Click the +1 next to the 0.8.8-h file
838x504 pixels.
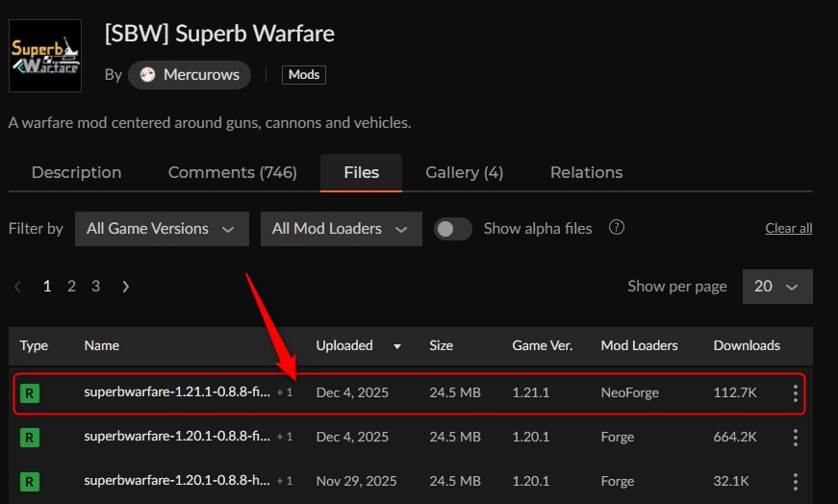point(285,481)
